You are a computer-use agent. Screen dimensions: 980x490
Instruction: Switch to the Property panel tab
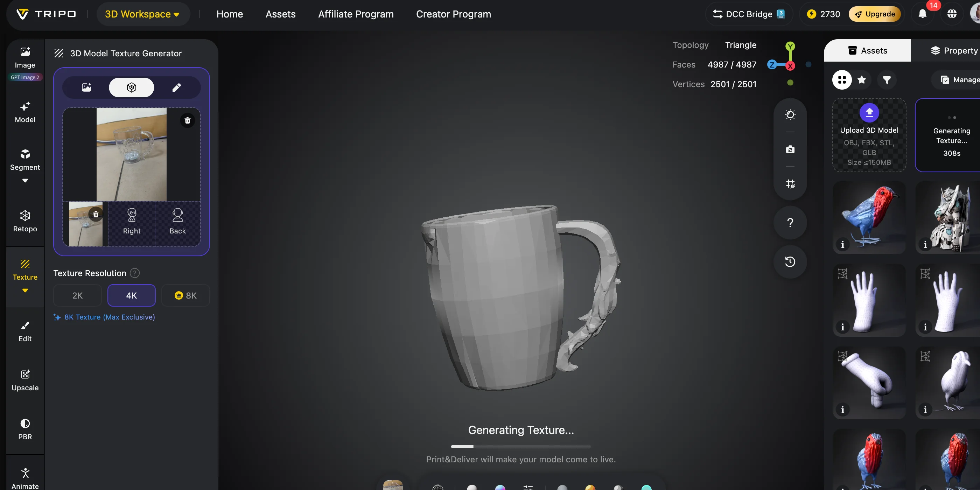[954, 51]
